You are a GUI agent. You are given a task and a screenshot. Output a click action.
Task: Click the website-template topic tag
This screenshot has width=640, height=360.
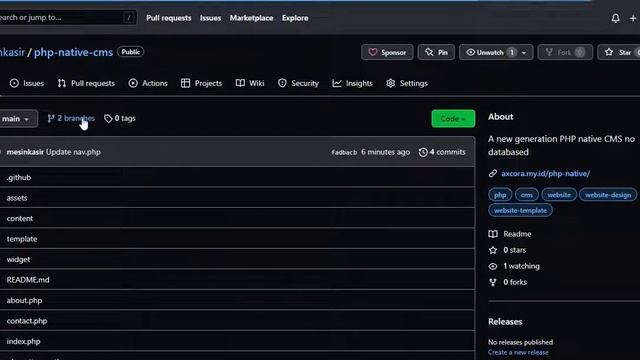point(520,211)
